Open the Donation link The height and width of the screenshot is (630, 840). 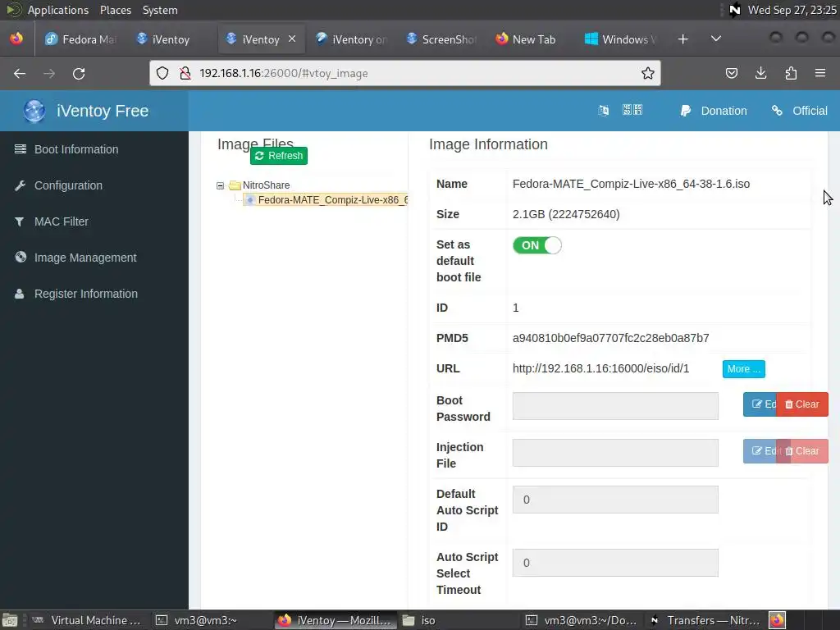713,111
